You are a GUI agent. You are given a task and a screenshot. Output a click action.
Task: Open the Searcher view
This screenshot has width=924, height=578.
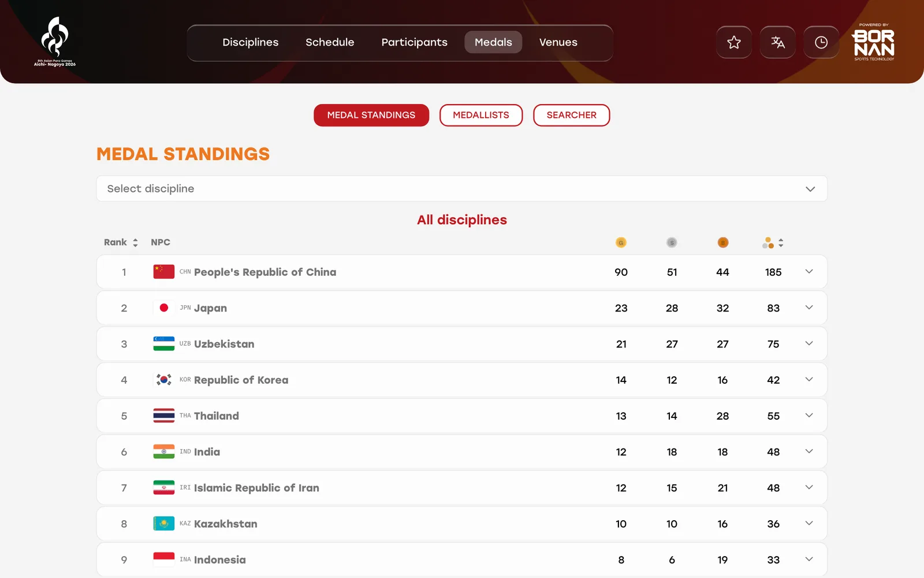(x=571, y=115)
